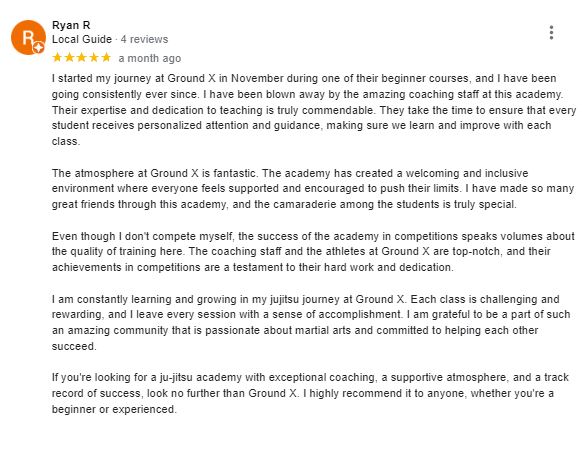This screenshot has height=470, width=588.
Task: Select the second rating star
Action: (x=69, y=57)
